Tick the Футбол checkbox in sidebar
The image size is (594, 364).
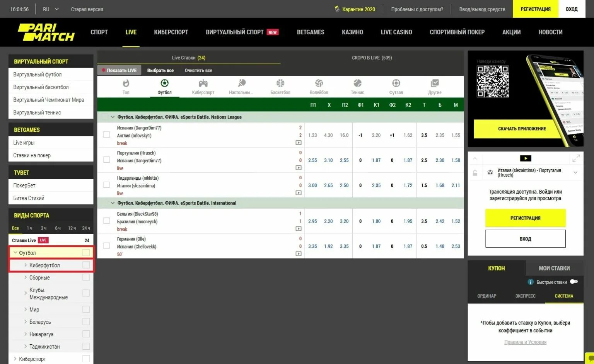pos(86,253)
